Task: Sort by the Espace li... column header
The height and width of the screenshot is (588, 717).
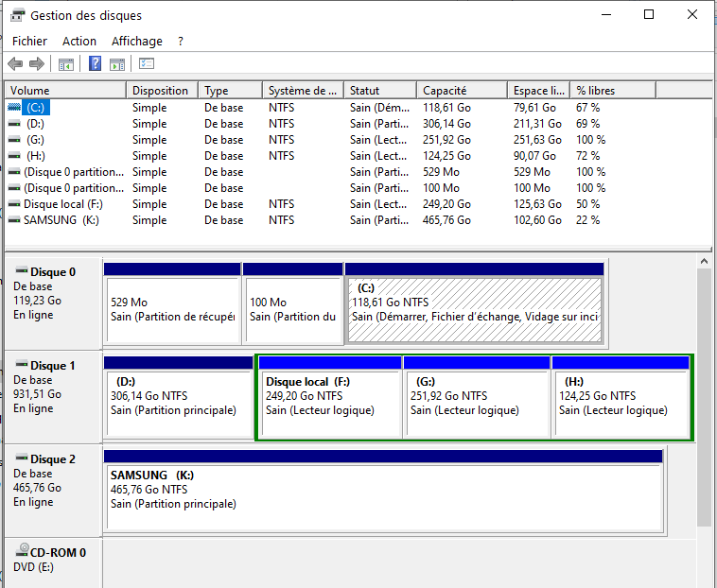Action: pyautogui.click(x=538, y=91)
